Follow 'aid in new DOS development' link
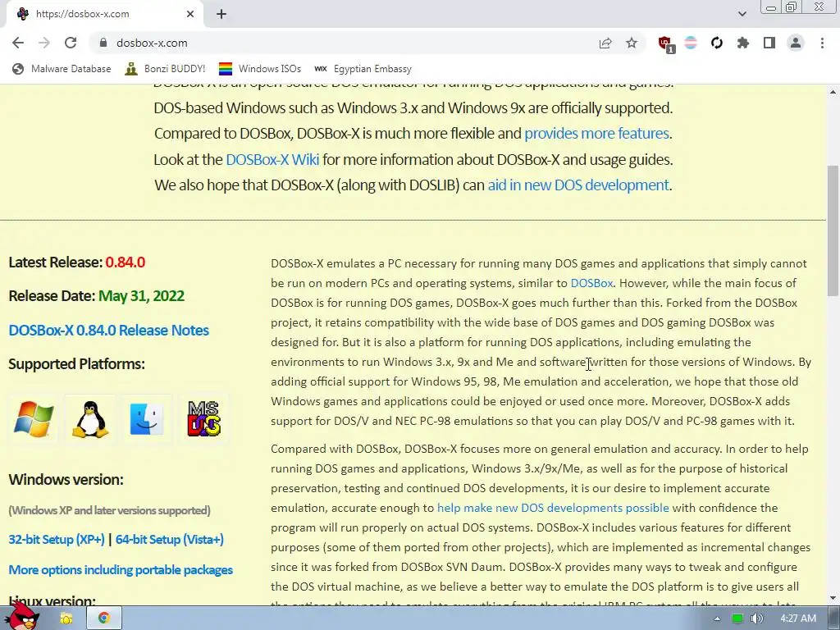This screenshot has width=840, height=630. click(x=578, y=185)
